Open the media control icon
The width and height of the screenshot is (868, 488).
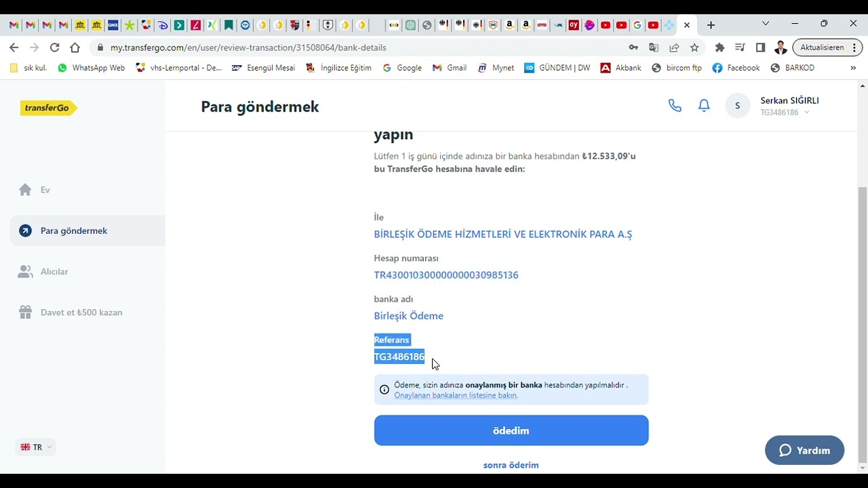(740, 47)
